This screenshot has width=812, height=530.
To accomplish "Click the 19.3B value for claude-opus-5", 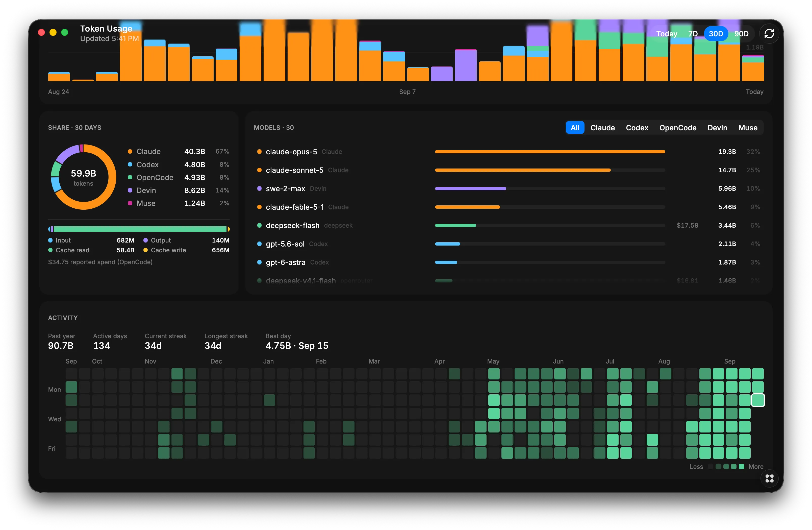I will [x=727, y=152].
